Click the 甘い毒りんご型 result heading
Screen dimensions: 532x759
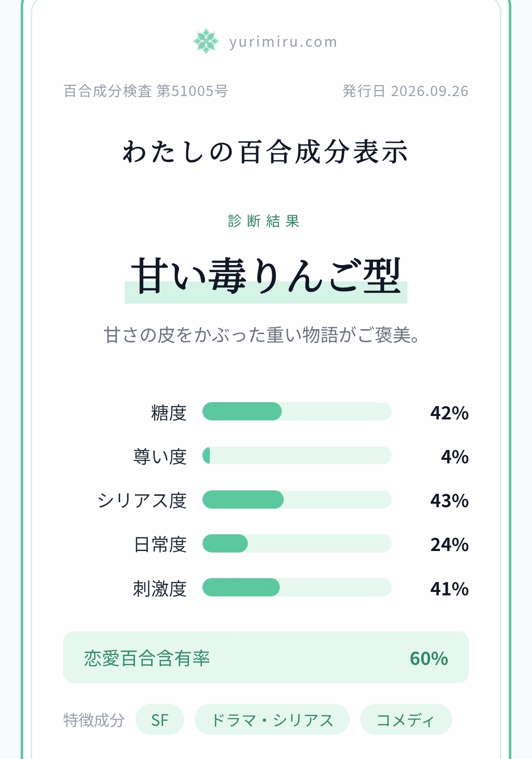click(x=266, y=276)
